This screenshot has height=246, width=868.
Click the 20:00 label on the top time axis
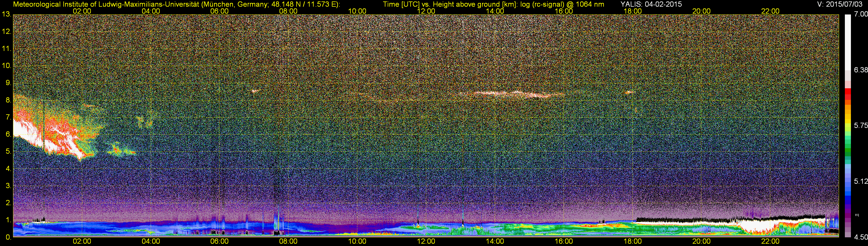pos(702,11)
